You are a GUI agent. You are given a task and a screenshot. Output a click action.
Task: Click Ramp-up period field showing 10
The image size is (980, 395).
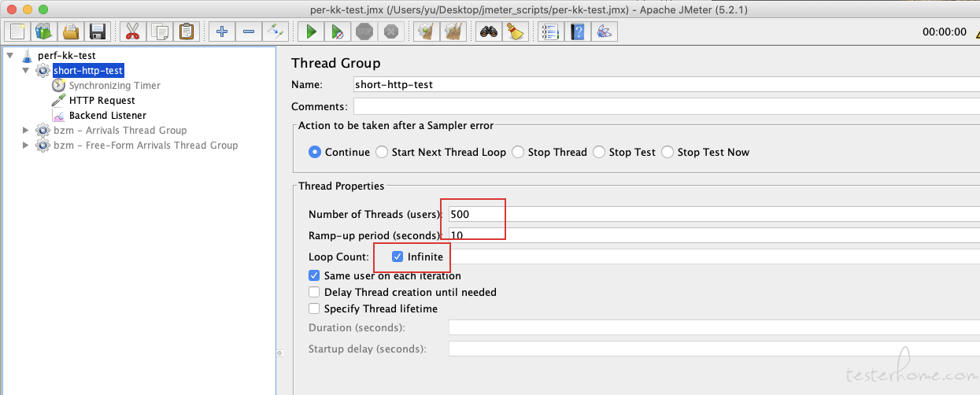(x=714, y=235)
